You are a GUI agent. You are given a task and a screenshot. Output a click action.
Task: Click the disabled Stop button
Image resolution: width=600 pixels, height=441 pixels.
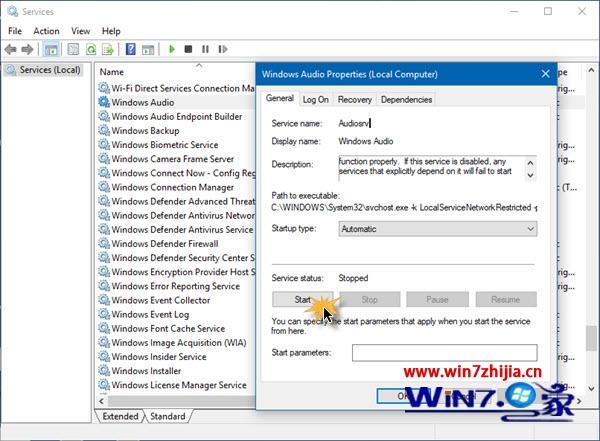point(370,299)
